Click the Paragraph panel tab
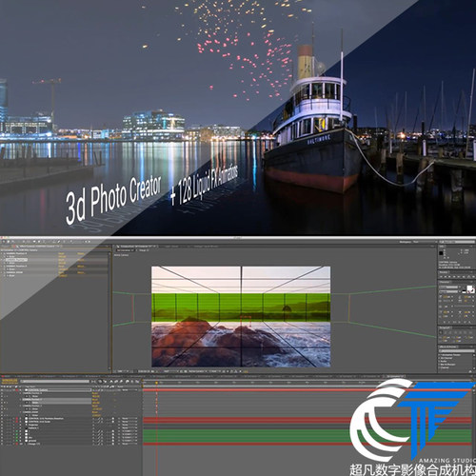 (445, 327)
